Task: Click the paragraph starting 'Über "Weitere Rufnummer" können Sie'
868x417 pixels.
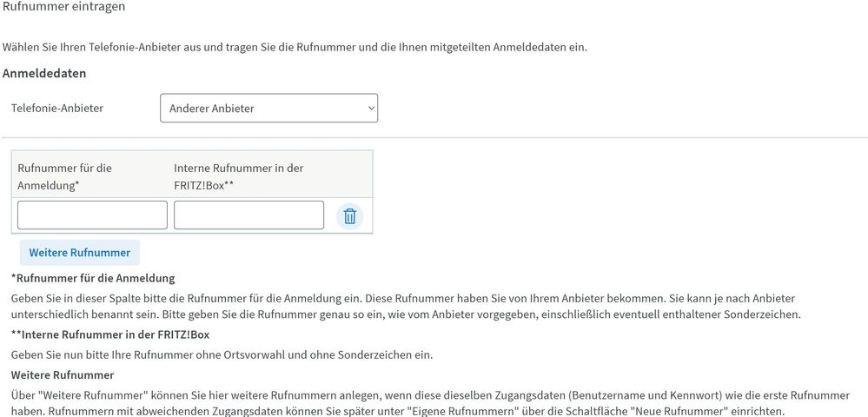Action: click(430, 403)
